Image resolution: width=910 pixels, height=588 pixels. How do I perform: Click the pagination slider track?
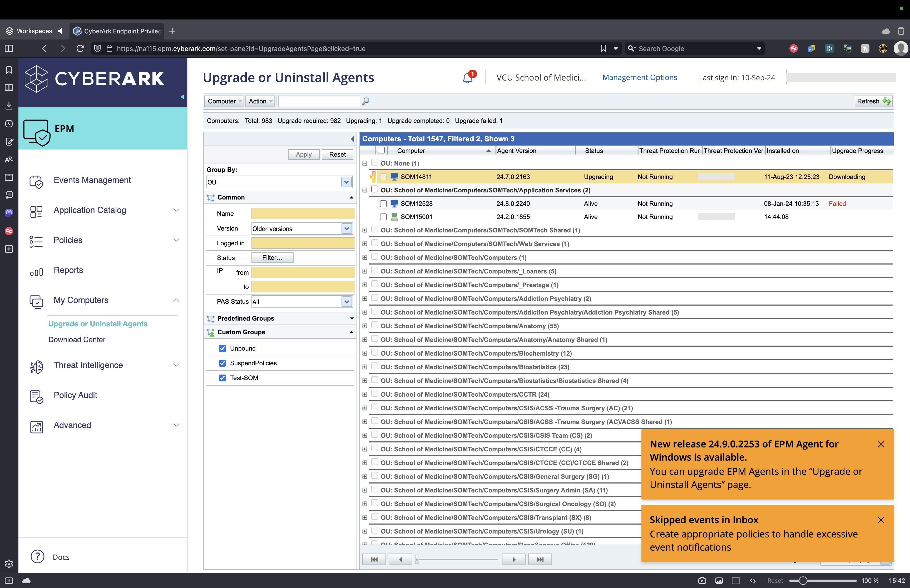(458, 559)
